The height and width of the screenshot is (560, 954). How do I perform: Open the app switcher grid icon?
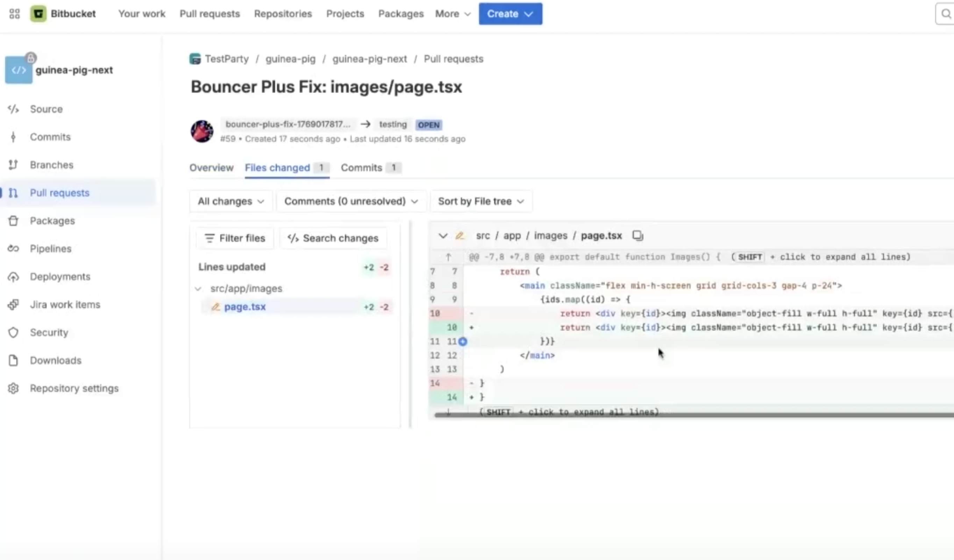pyautogui.click(x=14, y=14)
